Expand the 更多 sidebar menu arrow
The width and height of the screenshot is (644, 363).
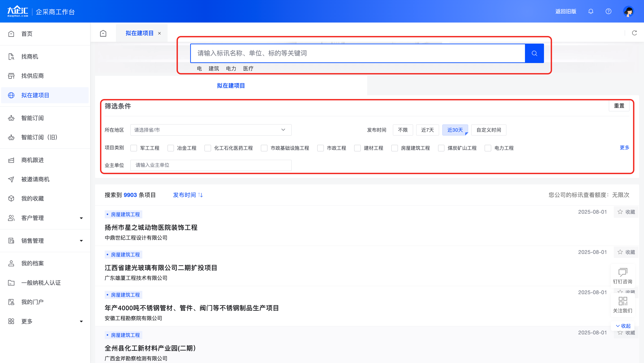[81, 322]
